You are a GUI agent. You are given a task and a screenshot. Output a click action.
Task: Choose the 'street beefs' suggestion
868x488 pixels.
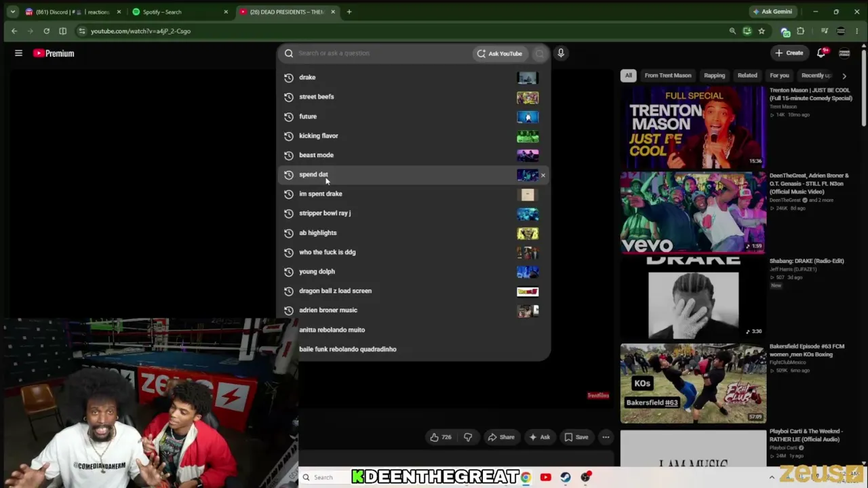tap(414, 97)
